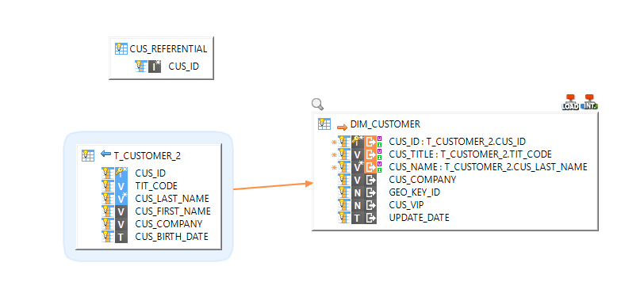
Task: Select the CUS_VIP column
Action: 406,205
